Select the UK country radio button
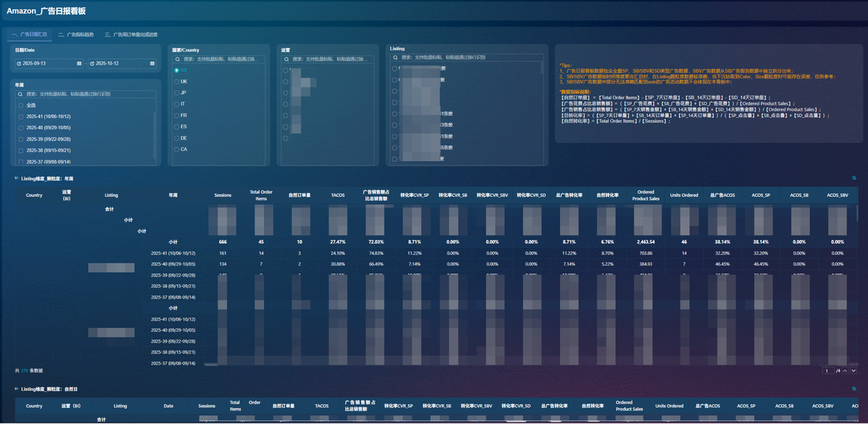 176,82
